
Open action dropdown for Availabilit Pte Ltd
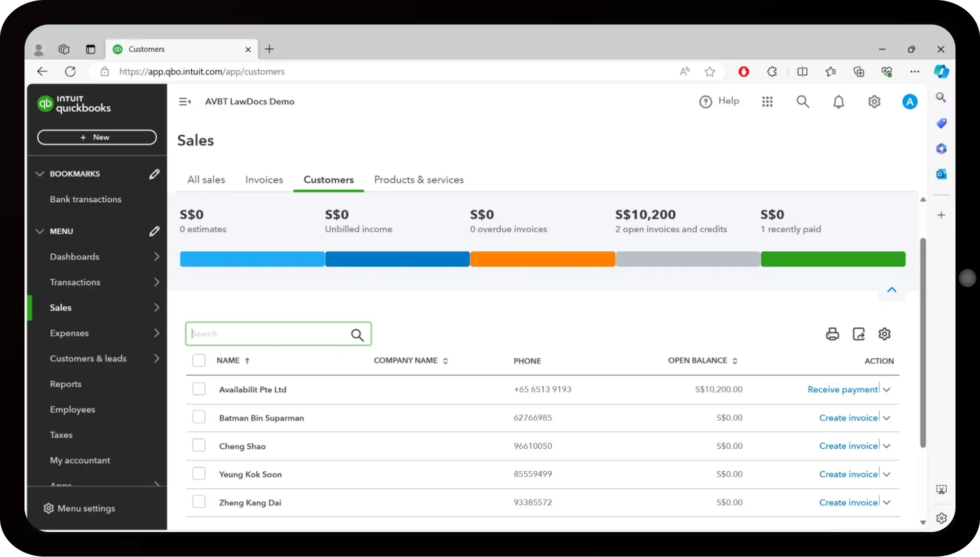(887, 389)
